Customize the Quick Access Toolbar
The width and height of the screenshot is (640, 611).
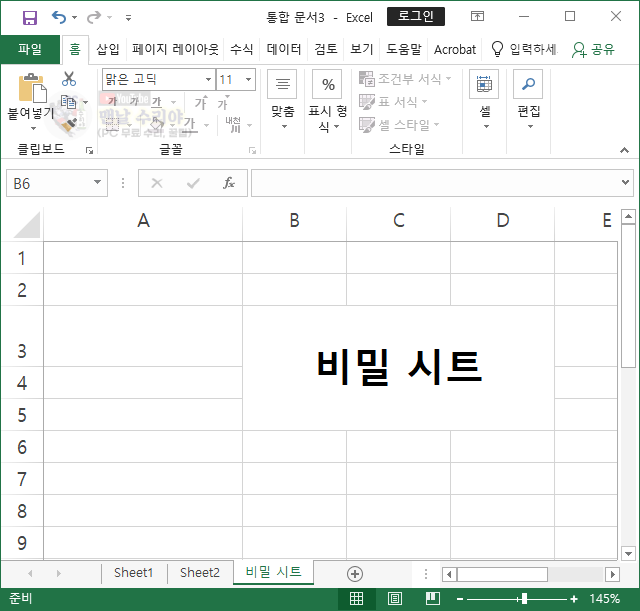tap(128, 18)
